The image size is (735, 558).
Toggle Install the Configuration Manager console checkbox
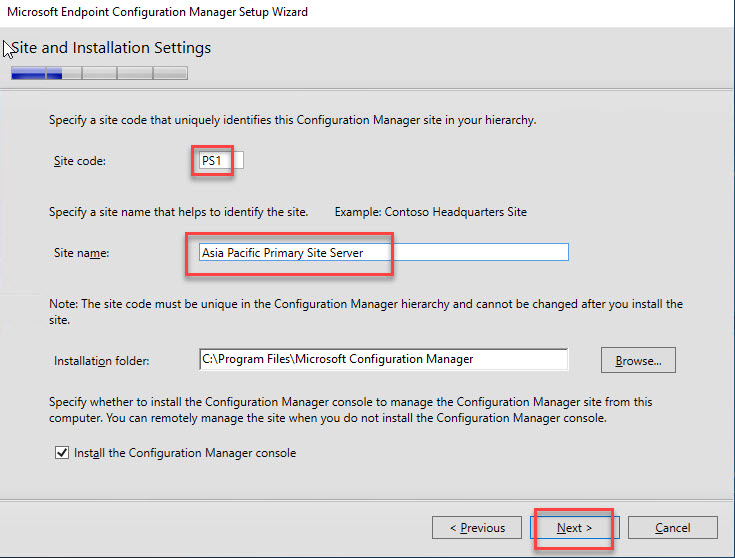point(61,453)
